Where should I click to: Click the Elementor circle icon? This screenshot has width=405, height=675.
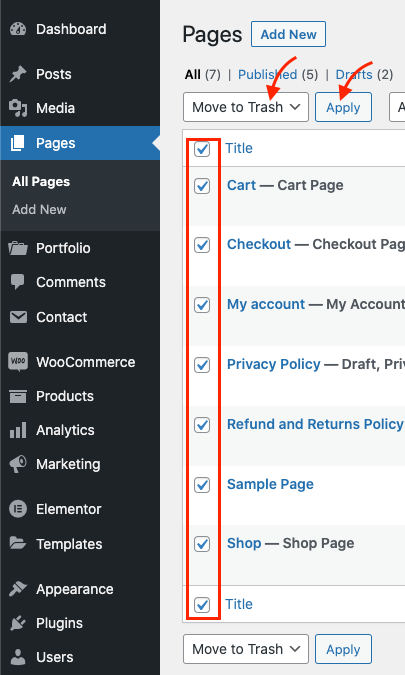pyautogui.click(x=18, y=509)
